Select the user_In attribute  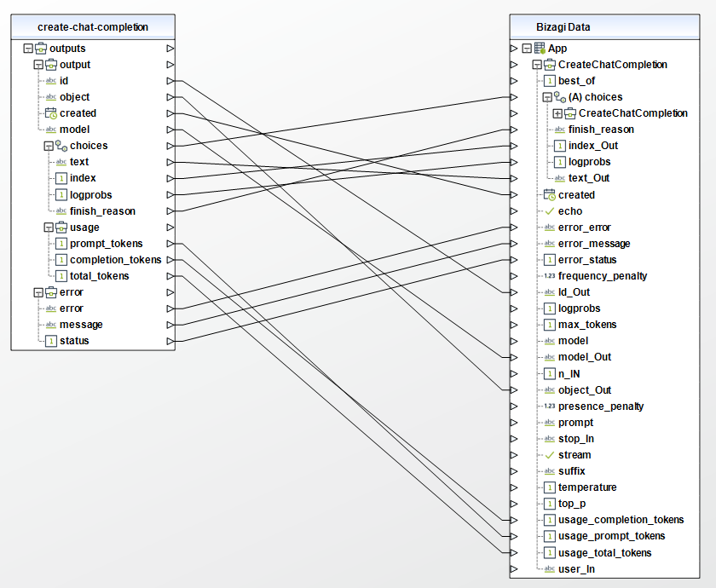576,569
